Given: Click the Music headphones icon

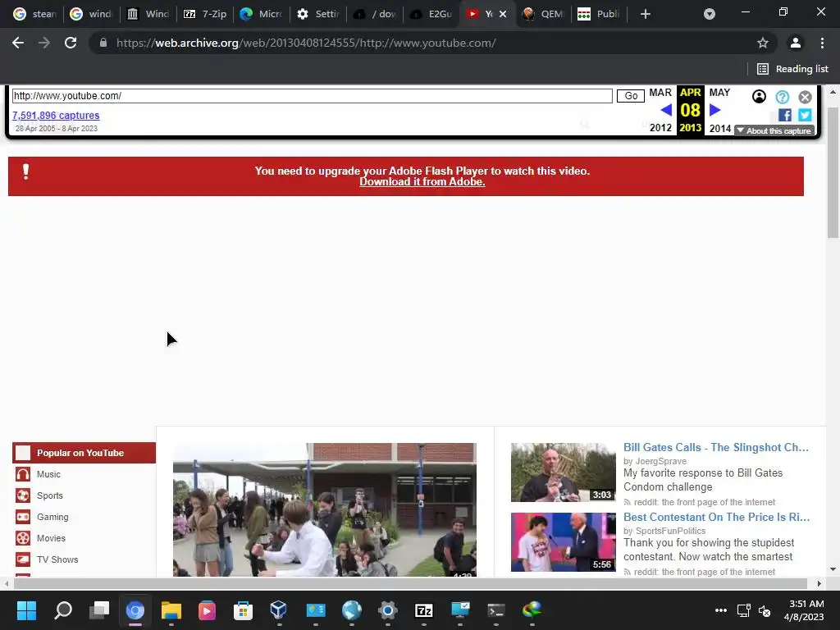Looking at the screenshot, I should (x=22, y=474).
